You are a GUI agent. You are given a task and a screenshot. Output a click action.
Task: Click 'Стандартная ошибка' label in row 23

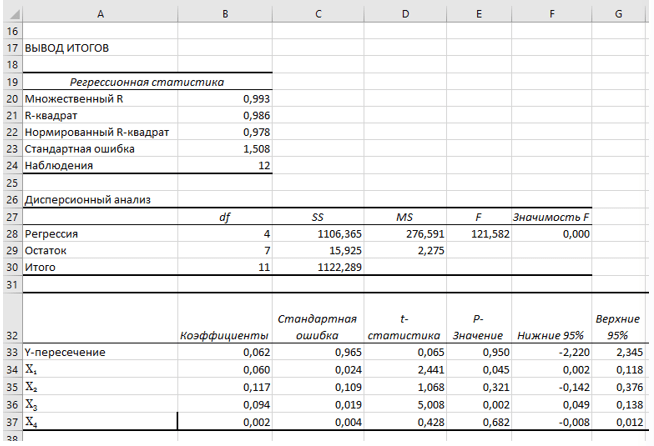point(100,149)
